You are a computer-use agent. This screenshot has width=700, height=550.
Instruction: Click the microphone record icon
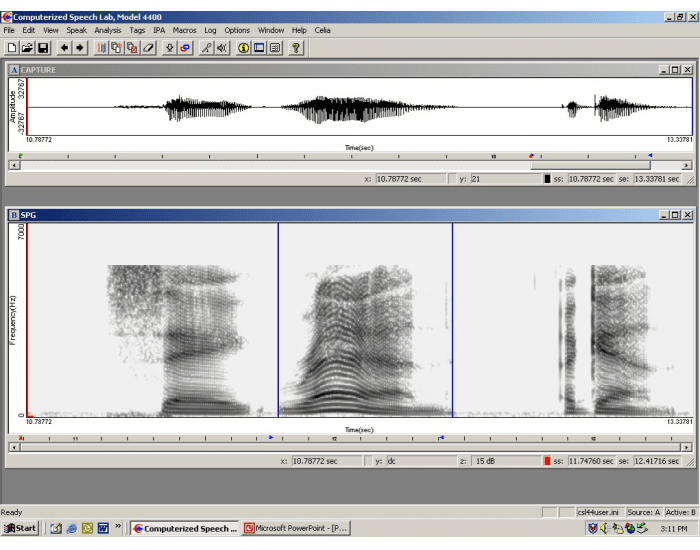coord(206,48)
